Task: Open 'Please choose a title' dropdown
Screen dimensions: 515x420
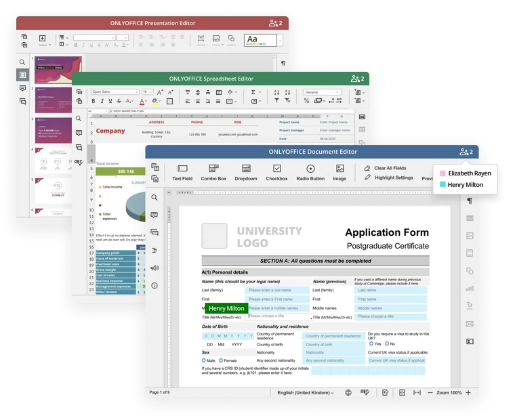Action: (279, 316)
